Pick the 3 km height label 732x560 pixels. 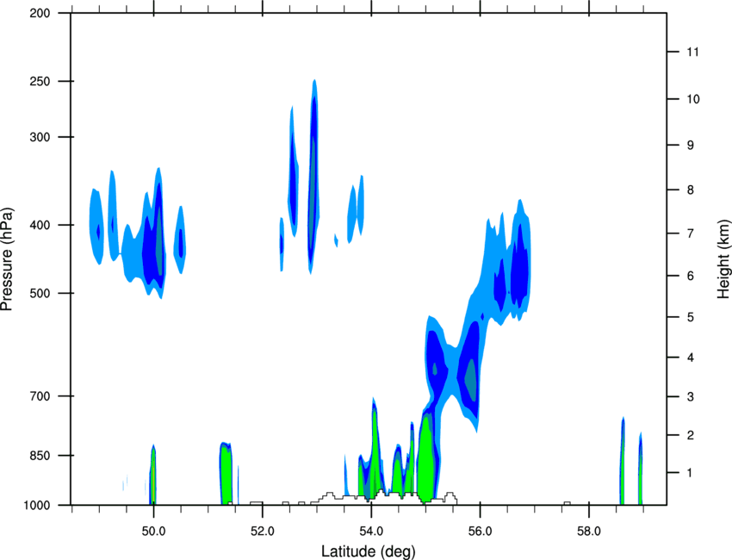point(691,397)
